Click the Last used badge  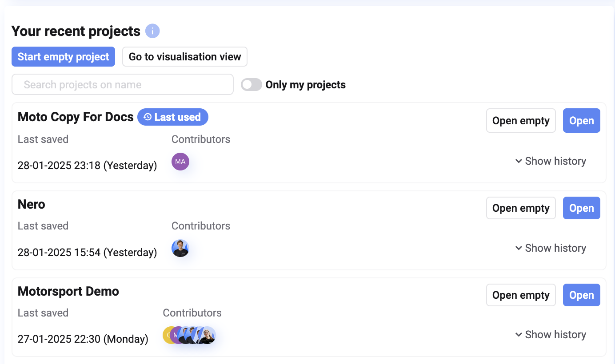pos(173,117)
